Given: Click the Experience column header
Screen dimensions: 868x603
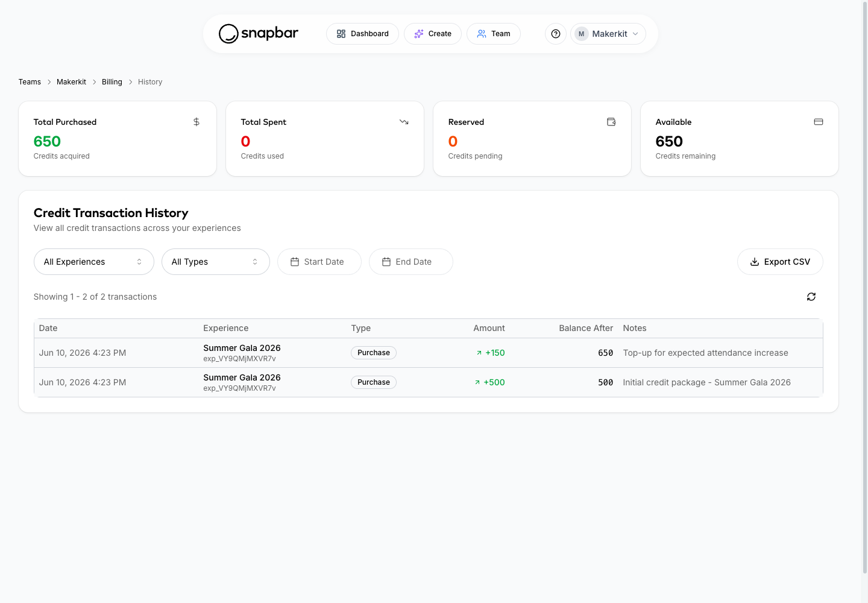Looking at the screenshot, I should point(226,328).
